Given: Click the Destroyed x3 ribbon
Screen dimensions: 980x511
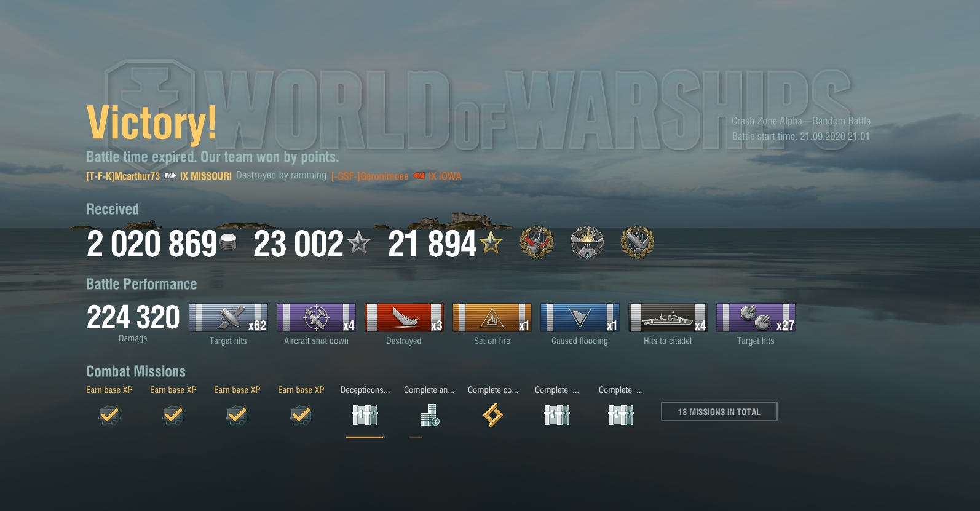Looking at the screenshot, I should tap(404, 318).
